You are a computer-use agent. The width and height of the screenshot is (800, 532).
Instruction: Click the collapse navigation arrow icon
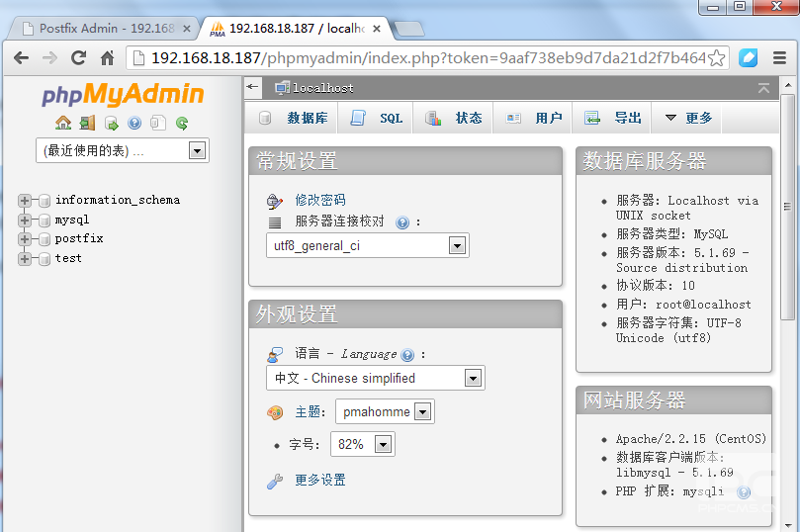coord(252,87)
